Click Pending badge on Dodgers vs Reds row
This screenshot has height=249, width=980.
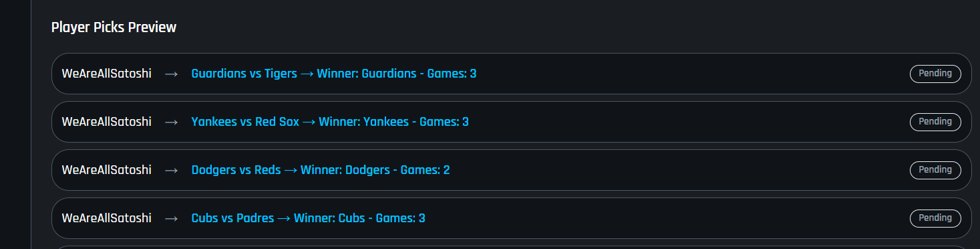coord(935,170)
